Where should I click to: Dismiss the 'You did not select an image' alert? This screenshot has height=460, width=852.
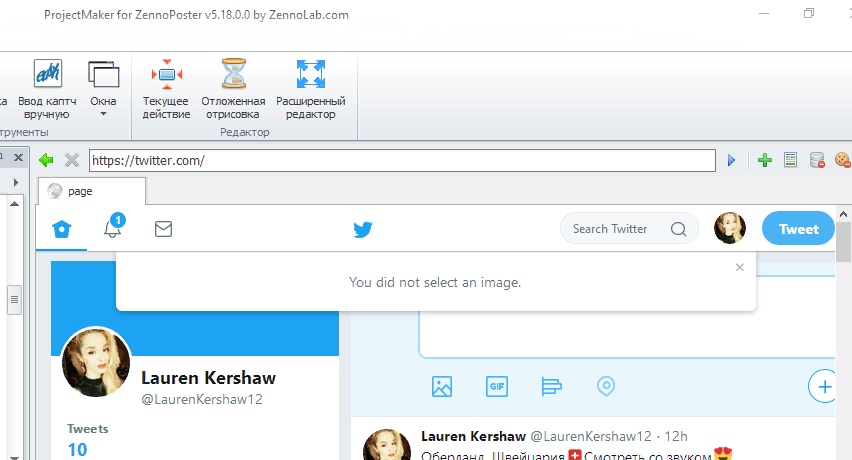click(x=740, y=267)
